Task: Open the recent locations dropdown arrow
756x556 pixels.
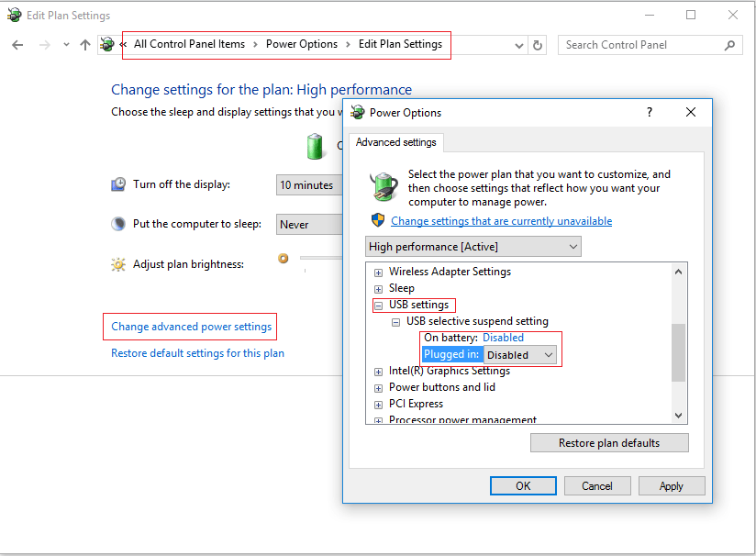Action: pyautogui.click(x=66, y=45)
